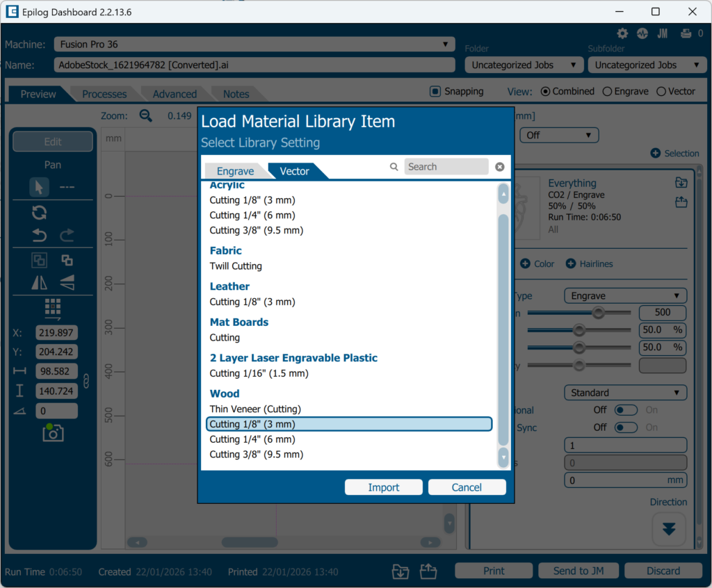The height and width of the screenshot is (588, 712).
Task: Select the Combined view radio button
Action: 545,91
